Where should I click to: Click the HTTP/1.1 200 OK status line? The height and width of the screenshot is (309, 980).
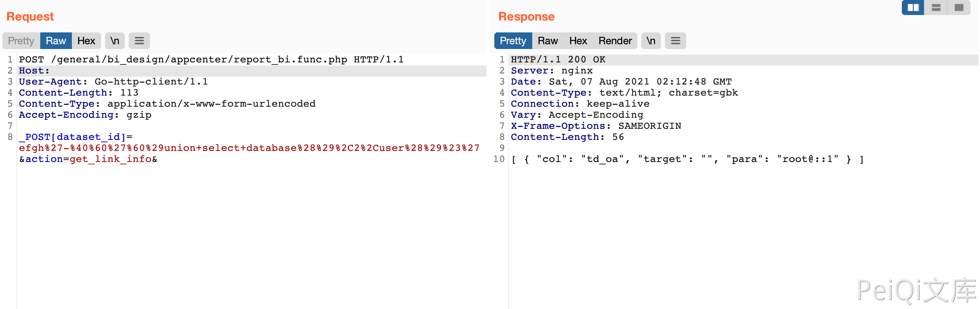(x=558, y=60)
